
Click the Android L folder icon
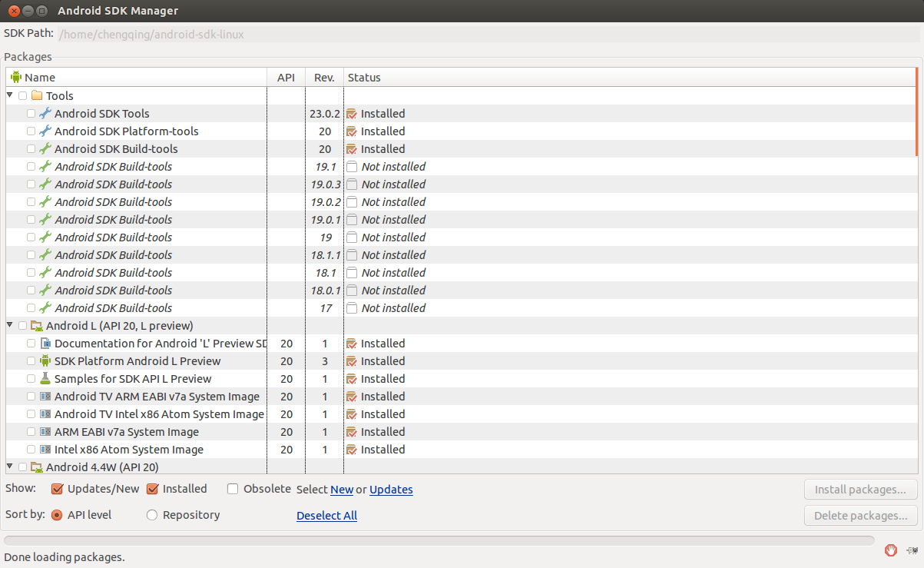(x=36, y=326)
